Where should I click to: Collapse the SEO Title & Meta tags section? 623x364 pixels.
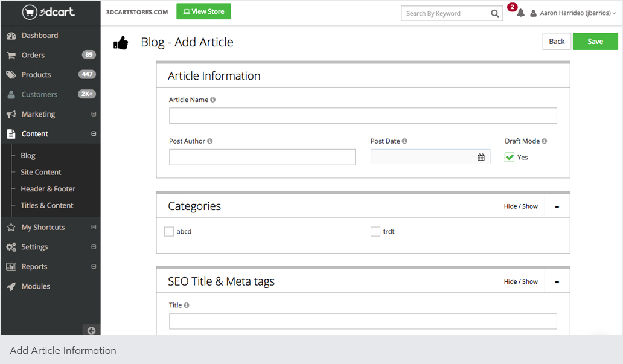[x=557, y=282]
